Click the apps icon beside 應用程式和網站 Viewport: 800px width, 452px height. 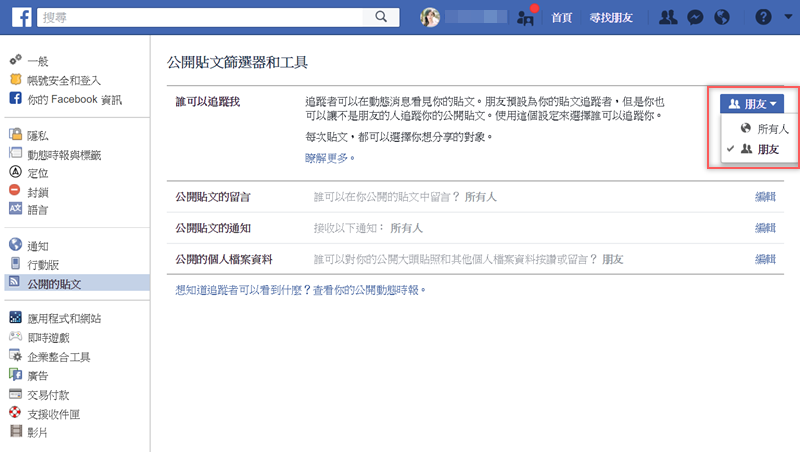(15, 317)
